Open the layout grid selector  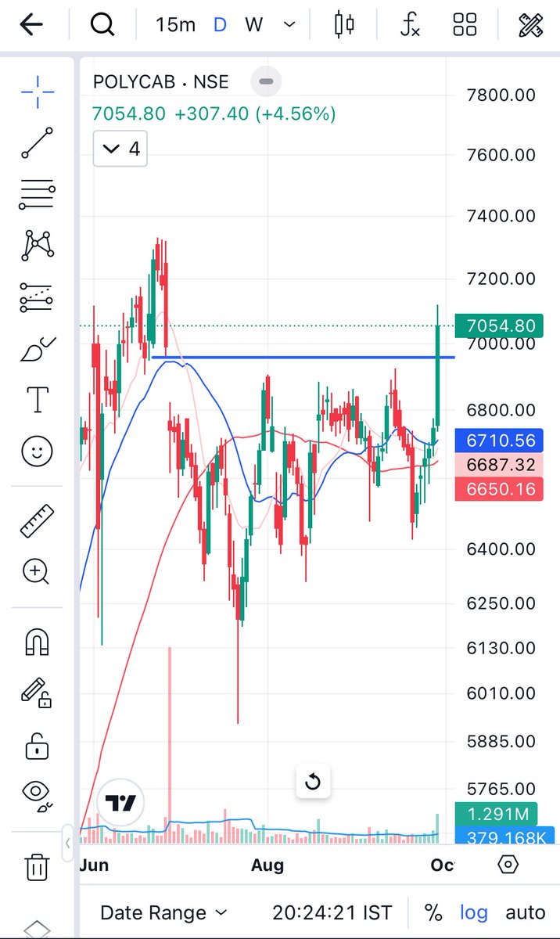465,25
